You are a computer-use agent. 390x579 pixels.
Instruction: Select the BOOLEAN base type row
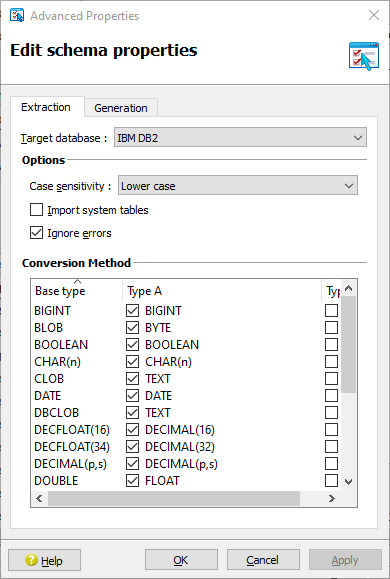(x=61, y=345)
